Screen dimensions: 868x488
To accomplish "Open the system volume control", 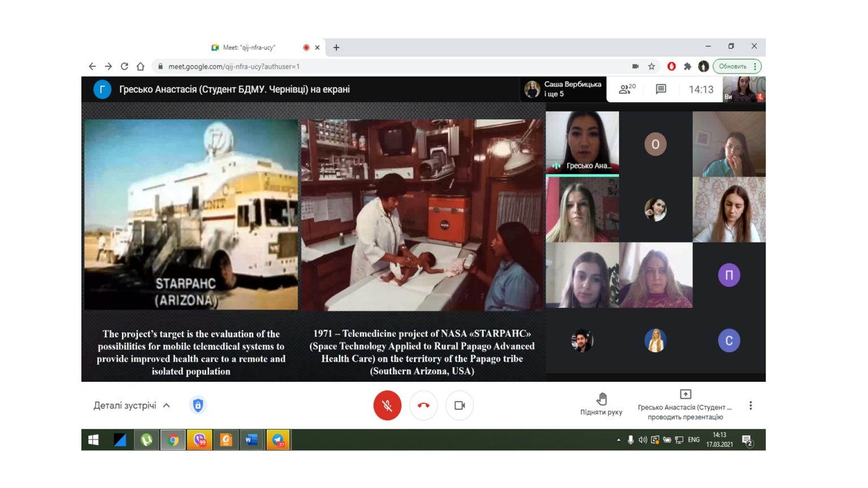I will 643,440.
